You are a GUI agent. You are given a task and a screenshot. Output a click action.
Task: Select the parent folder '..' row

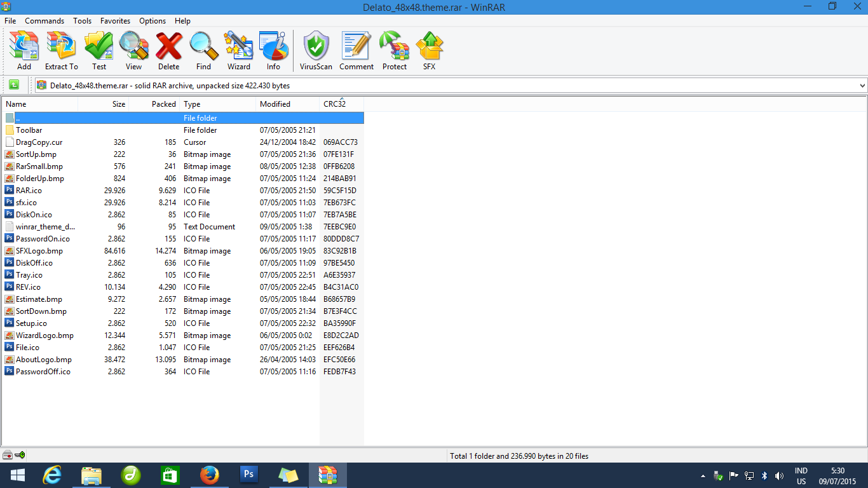pyautogui.click(x=184, y=118)
